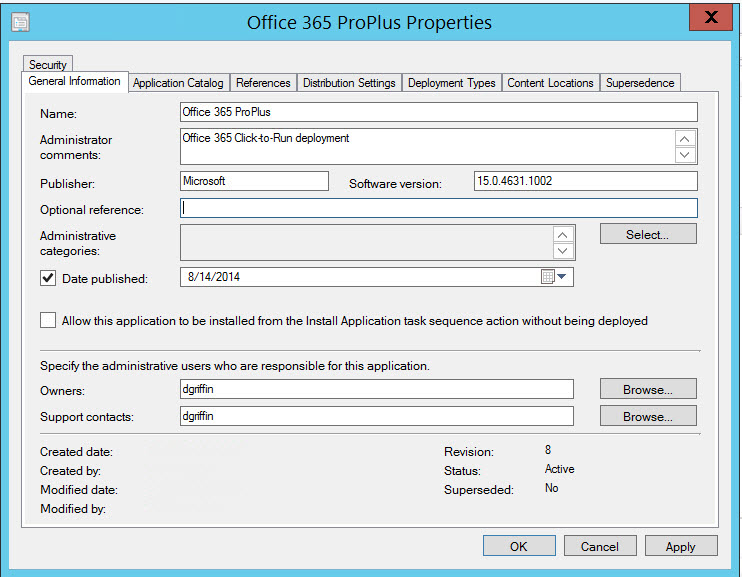The width and height of the screenshot is (742, 577).
Task: Click Apply to save changes
Action: [x=680, y=546]
